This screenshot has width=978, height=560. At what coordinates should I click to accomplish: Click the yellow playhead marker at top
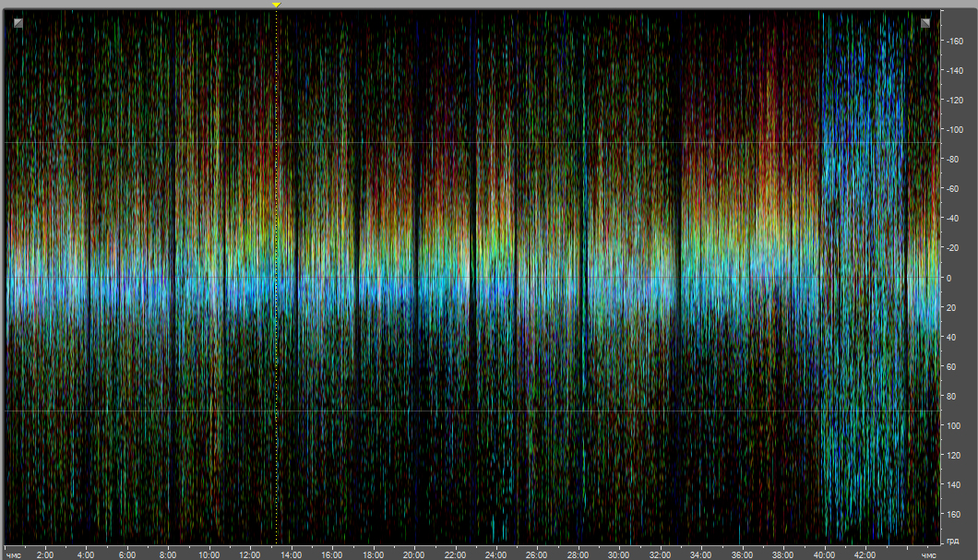(276, 6)
